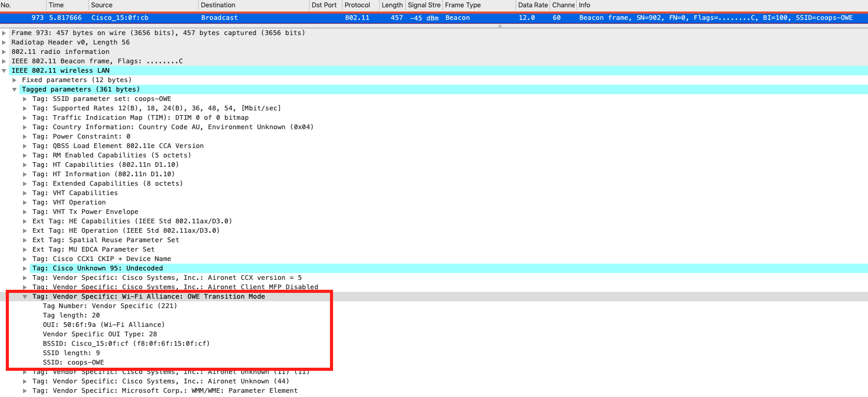Expand the Frame 973 tree row

[4, 33]
